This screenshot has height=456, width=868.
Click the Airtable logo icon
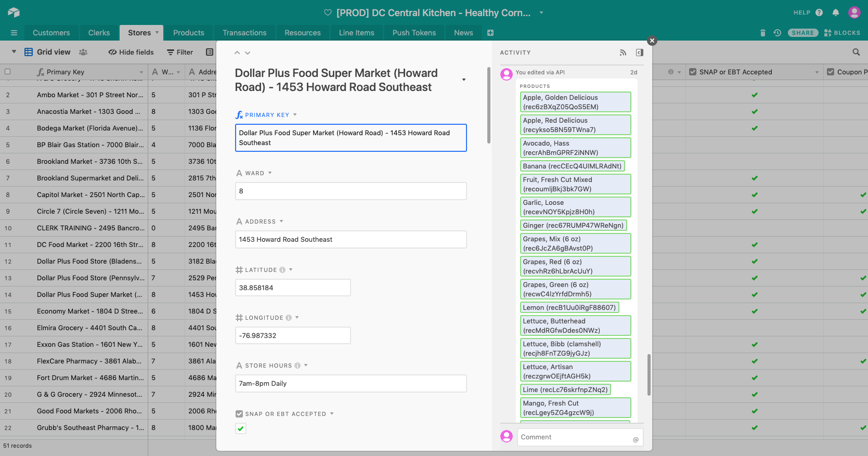[x=14, y=12]
